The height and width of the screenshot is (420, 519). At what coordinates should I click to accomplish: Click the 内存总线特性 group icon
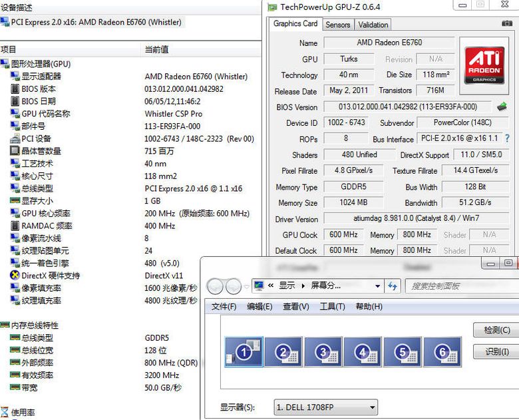[x=5, y=325]
